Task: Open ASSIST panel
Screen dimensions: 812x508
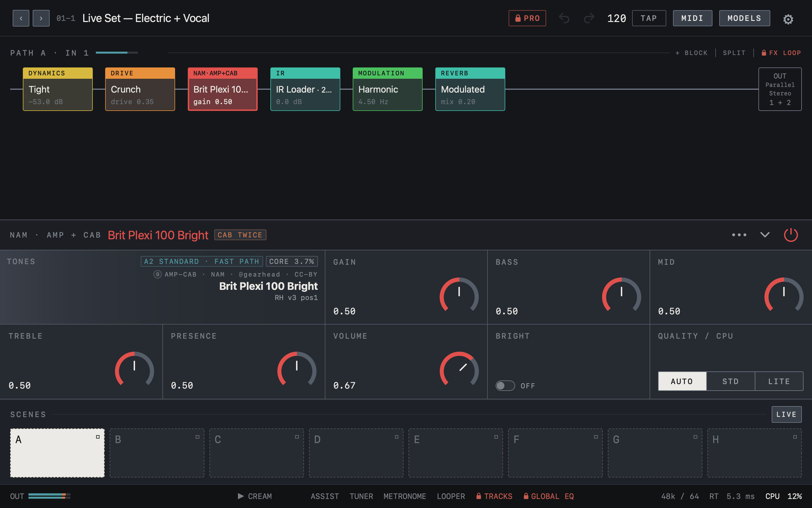Action: [x=325, y=496]
